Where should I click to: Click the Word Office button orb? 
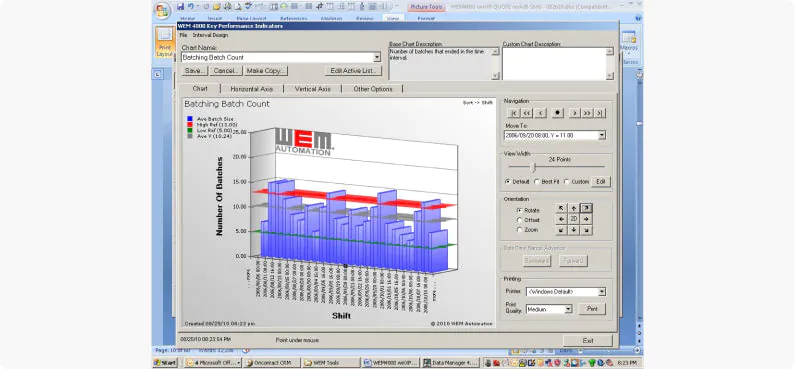click(162, 10)
